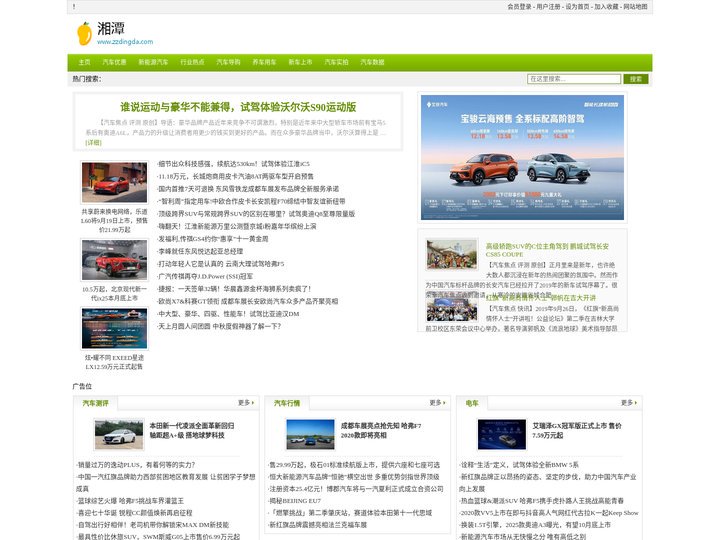Open article 天上月圆人间团圆 中秋度假神器
The image size is (720, 540).
coord(219,326)
